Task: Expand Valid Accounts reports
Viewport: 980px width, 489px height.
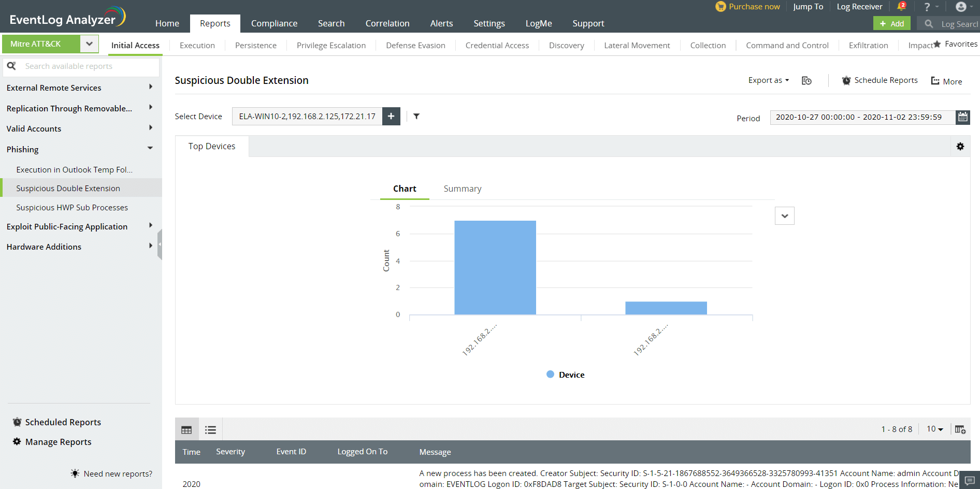Action: [x=151, y=127]
